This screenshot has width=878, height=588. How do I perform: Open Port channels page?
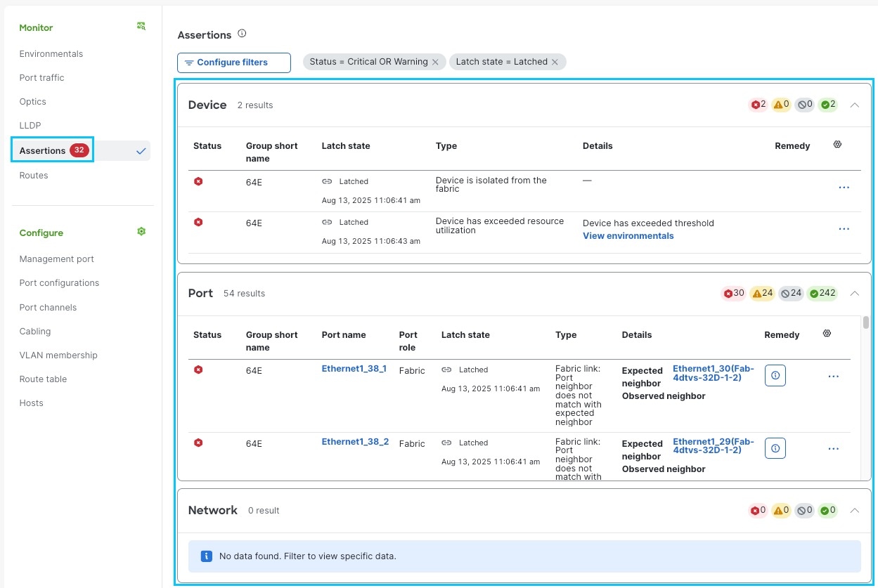pos(48,308)
